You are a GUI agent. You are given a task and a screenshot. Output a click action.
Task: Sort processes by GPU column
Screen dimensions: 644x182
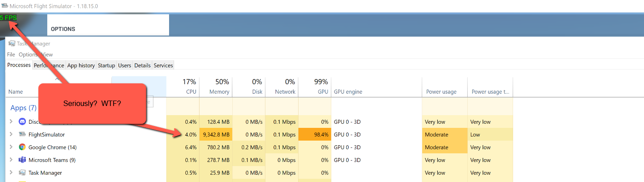click(x=315, y=86)
